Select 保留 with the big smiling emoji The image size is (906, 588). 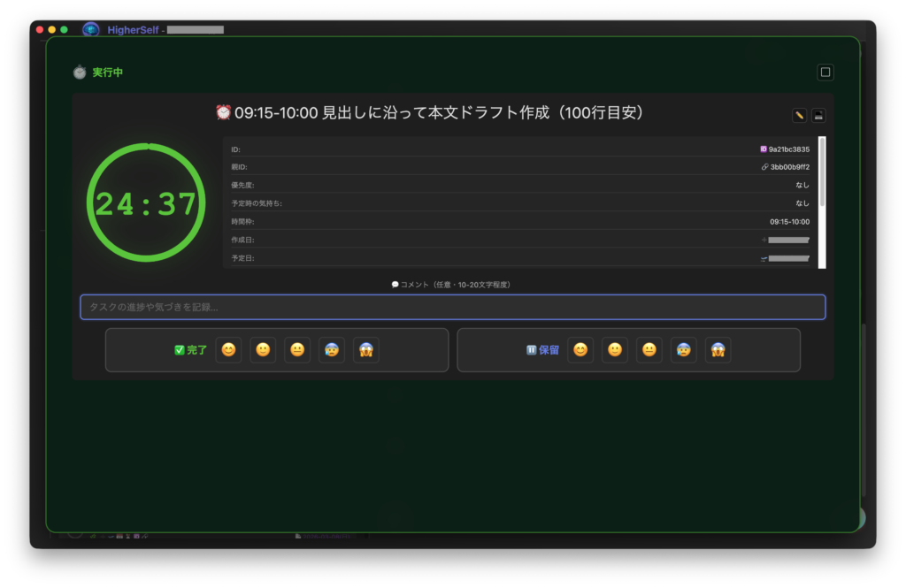pyautogui.click(x=580, y=350)
